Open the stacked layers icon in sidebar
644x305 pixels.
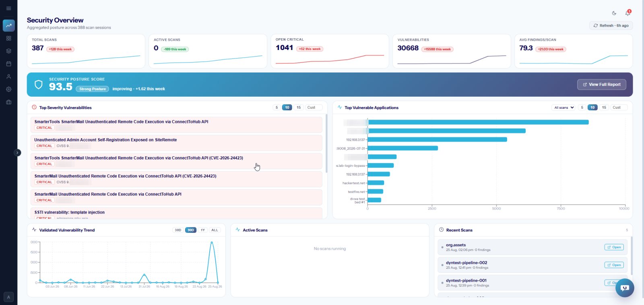8,51
